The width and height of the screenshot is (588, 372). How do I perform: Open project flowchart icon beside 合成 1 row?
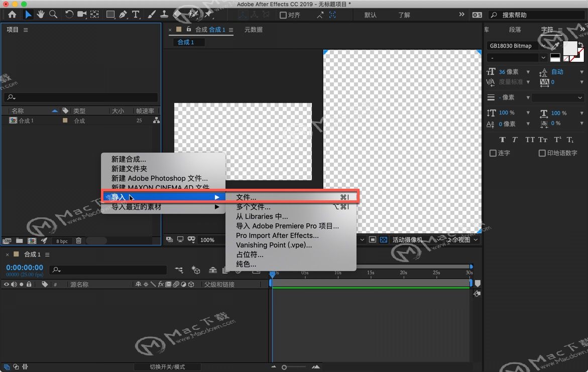point(156,120)
